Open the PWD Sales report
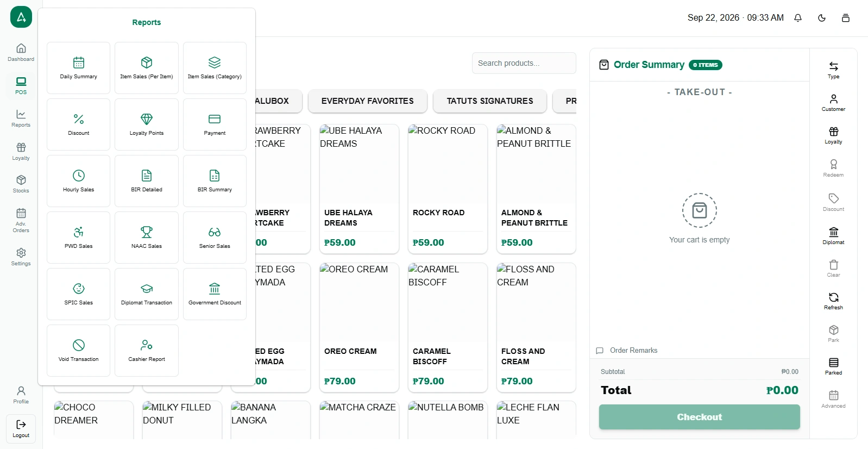 pos(78,238)
